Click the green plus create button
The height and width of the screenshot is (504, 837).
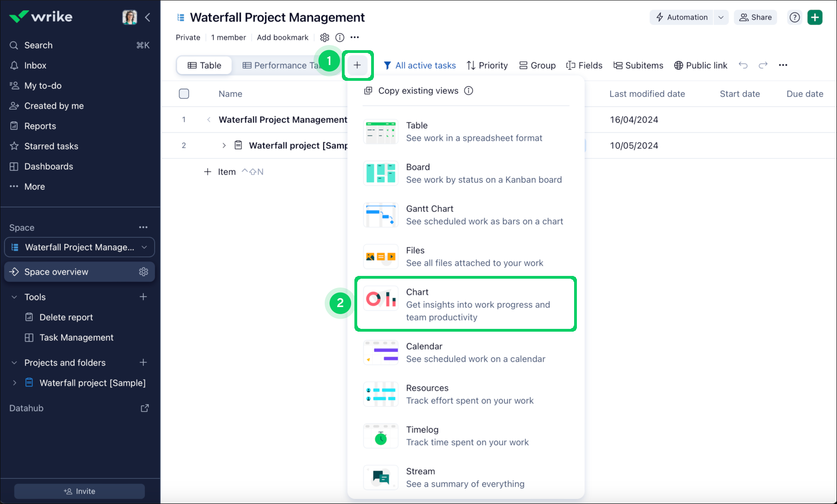815,18
